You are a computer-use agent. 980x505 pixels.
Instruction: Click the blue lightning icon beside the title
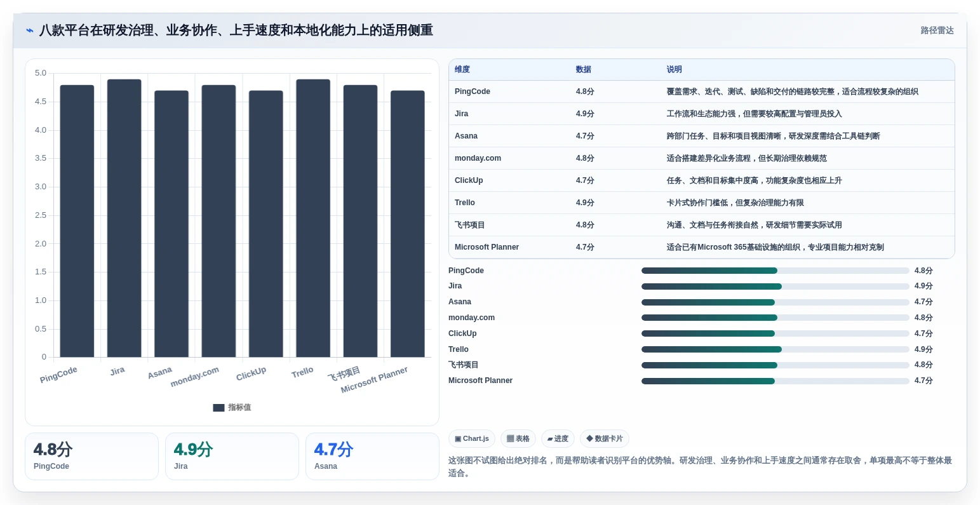(30, 30)
